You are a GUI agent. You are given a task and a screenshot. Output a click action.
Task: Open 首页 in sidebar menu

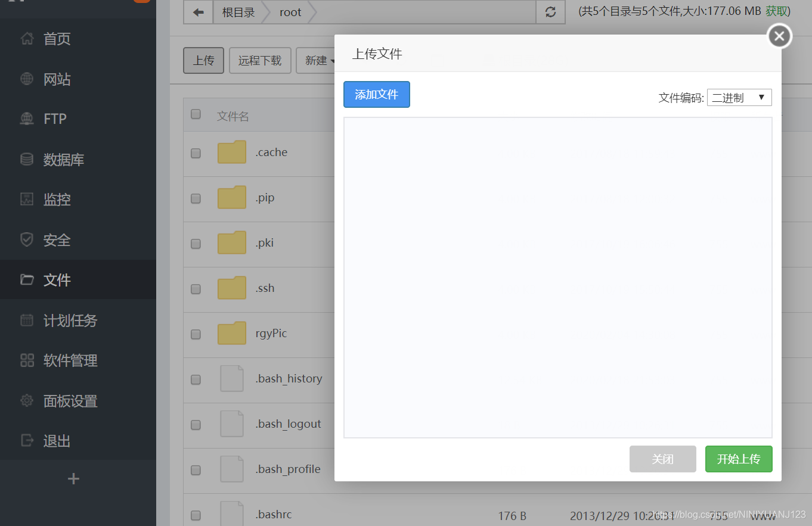click(57, 39)
